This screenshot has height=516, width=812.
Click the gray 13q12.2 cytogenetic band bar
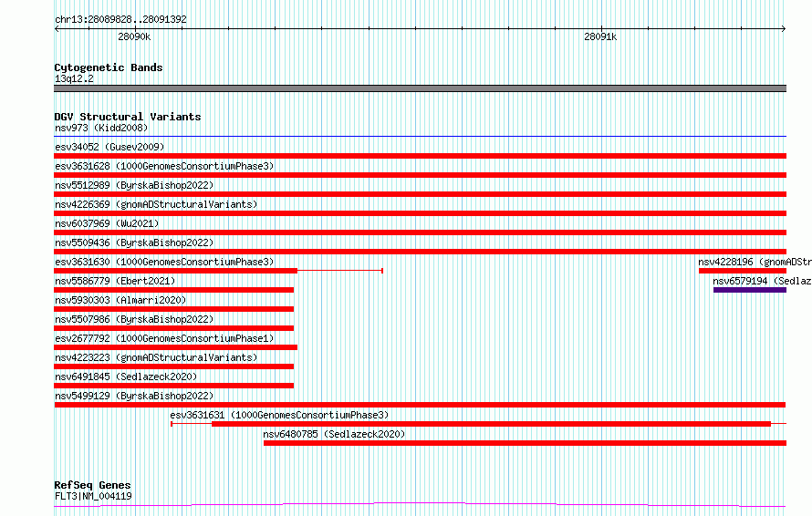click(420, 88)
